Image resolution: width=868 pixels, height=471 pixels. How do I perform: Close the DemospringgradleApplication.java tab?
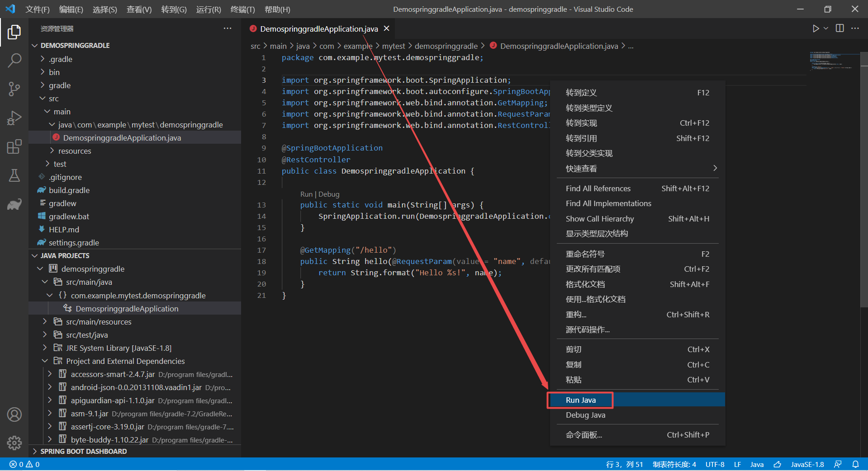pyautogui.click(x=387, y=28)
